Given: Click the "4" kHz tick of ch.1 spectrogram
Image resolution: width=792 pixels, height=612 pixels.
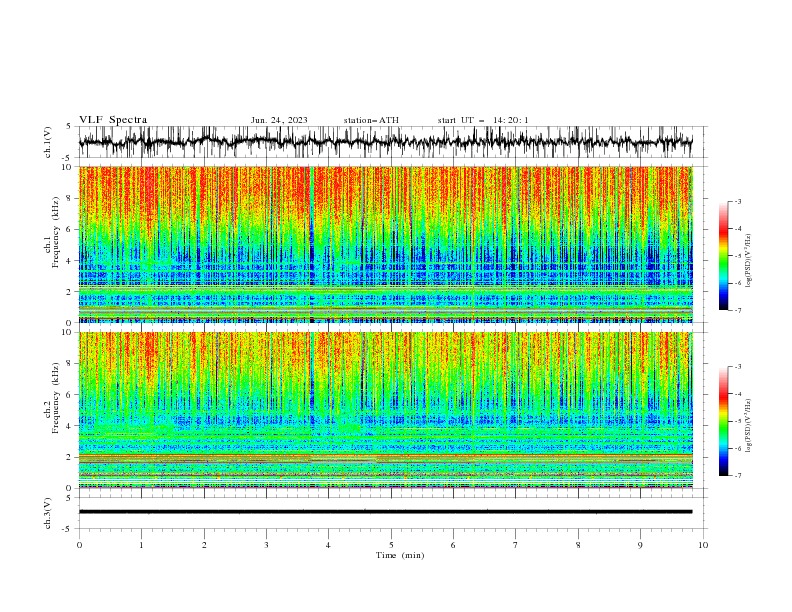Looking at the screenshot, I should point(71,261).
